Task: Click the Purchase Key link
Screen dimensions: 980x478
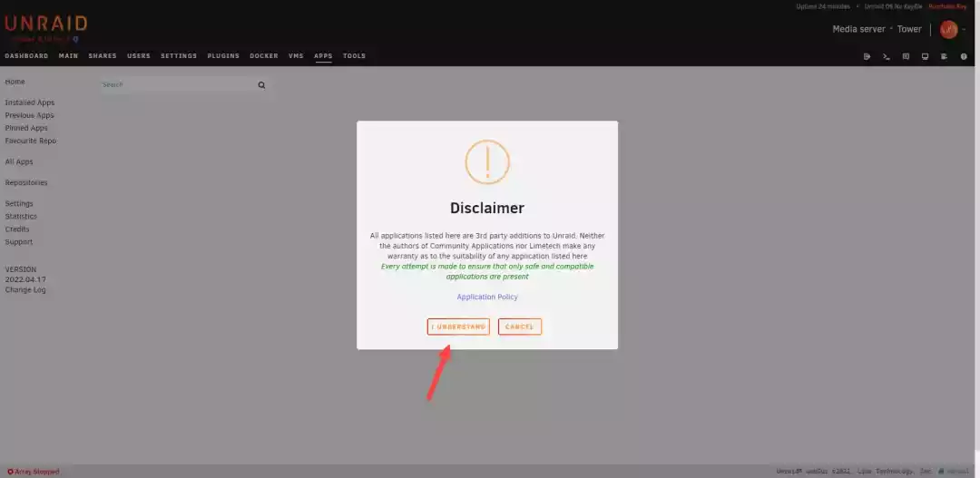Action: (947, 6)
